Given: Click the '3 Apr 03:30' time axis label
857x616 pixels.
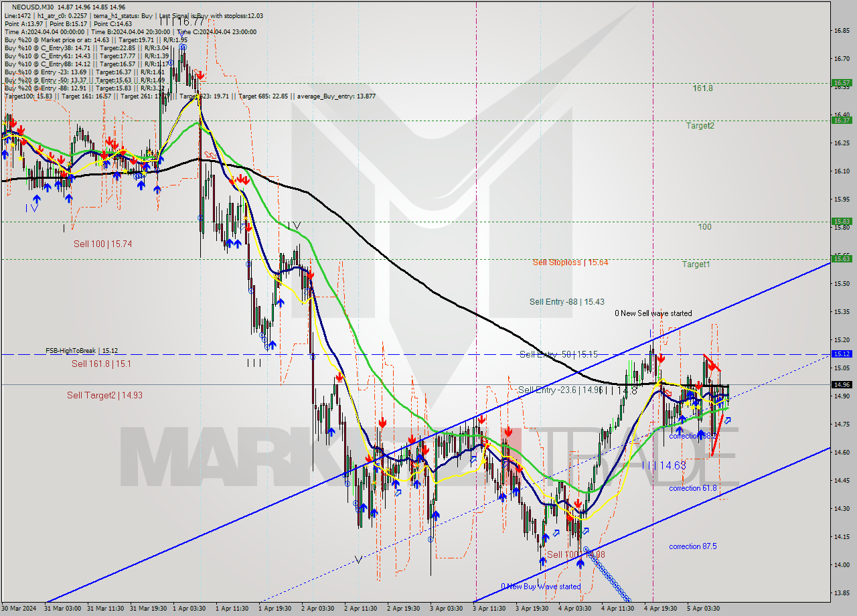Looking at the screenshot, I should (447, 609).
